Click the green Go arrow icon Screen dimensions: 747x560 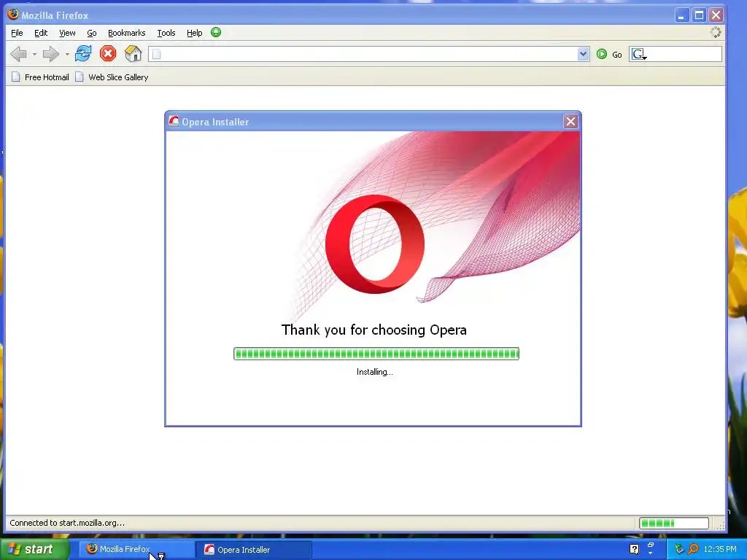click(x=602, y=54)
